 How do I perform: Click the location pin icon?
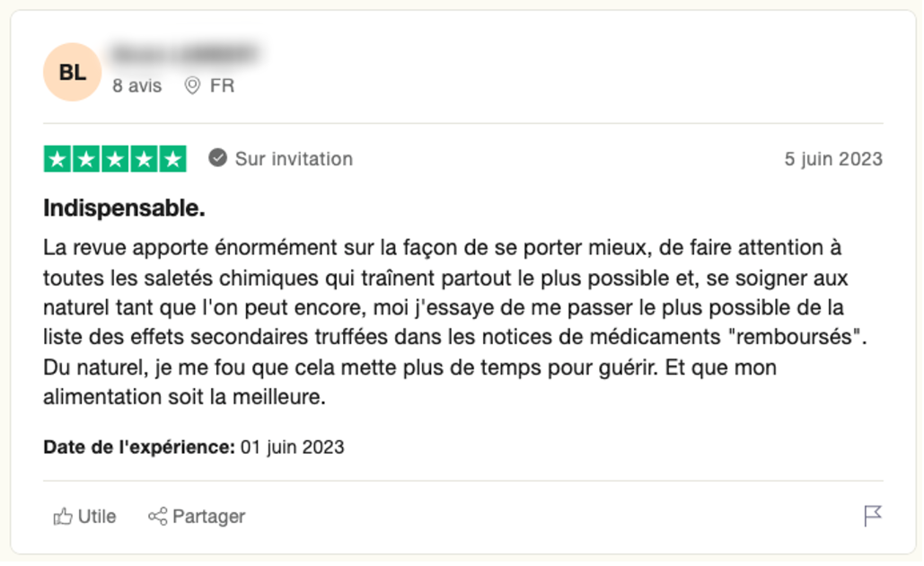tap(192, 86)
